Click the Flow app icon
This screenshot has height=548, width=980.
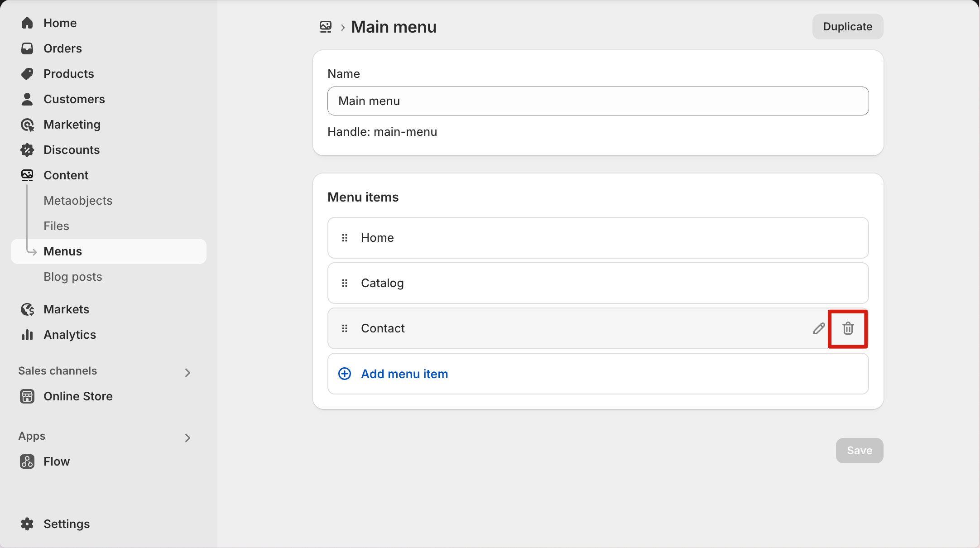27,461
